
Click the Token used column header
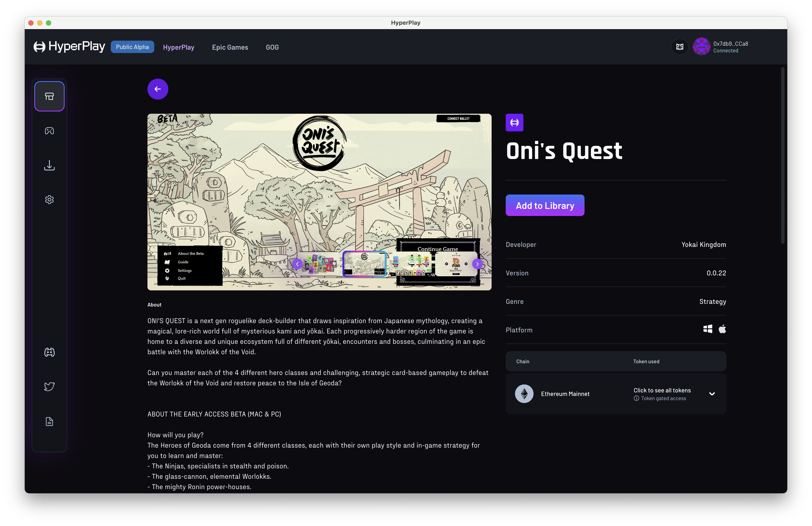(x=646, y=361)
